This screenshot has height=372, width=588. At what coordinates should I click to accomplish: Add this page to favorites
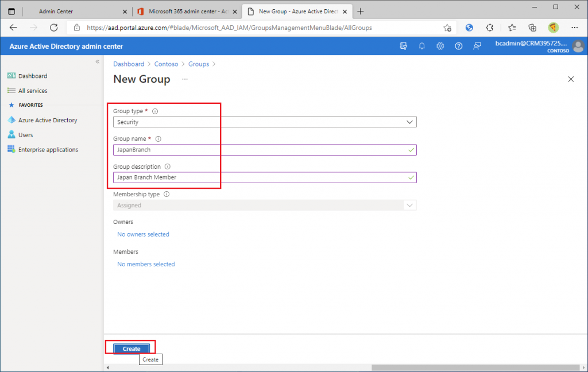click(x=447, y=28)
